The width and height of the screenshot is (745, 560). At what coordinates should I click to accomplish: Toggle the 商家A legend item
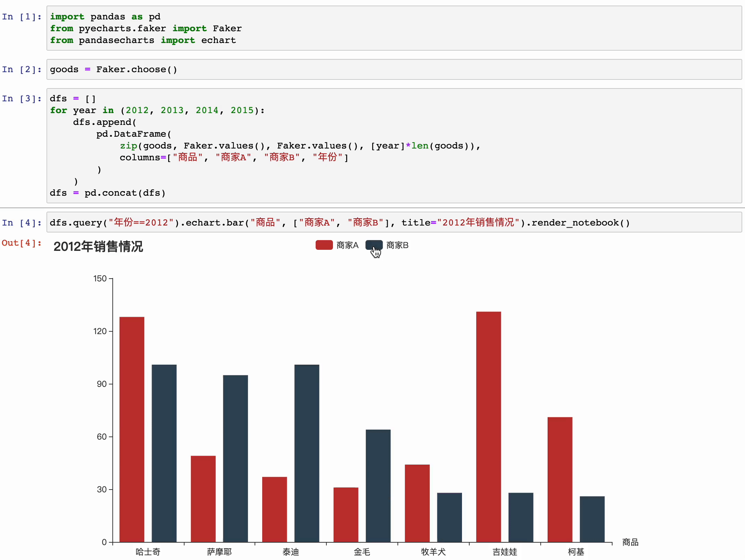pos(347,245)
